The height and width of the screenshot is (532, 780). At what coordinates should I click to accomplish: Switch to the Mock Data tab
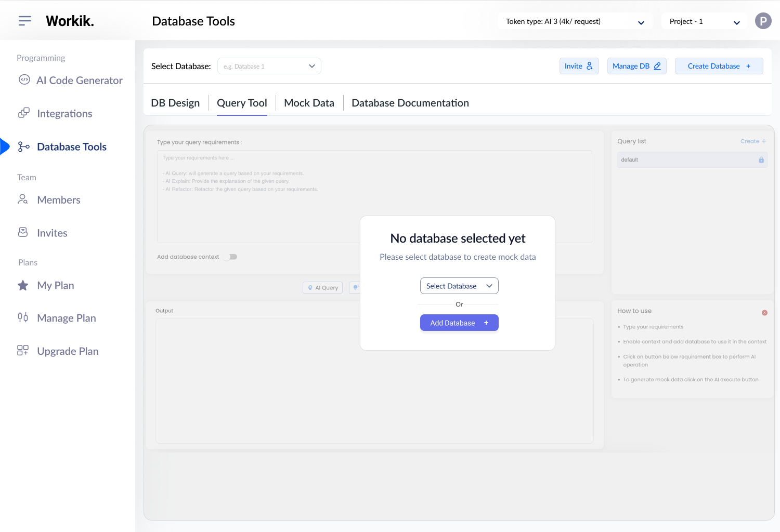pos(309,103)
